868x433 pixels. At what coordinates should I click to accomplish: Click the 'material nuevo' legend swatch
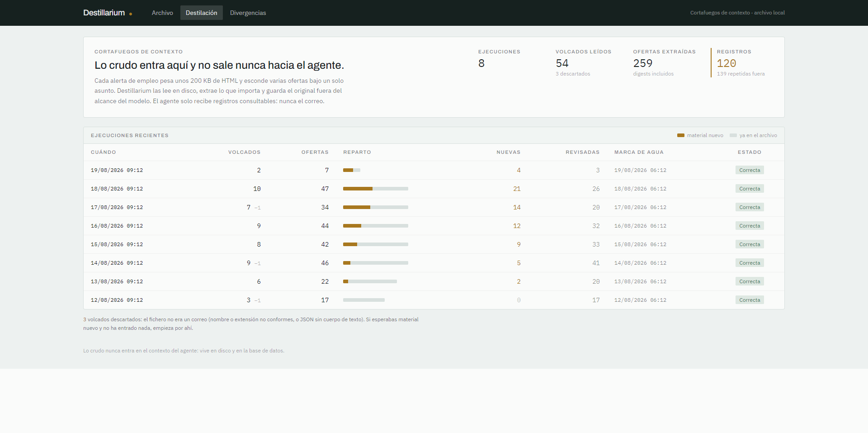point(681,135)
